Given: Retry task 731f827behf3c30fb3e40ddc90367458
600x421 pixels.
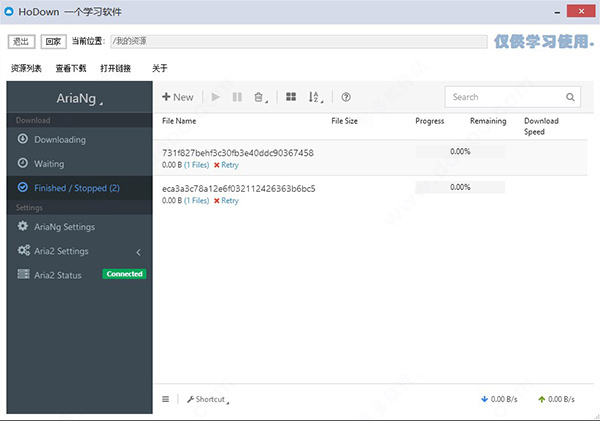Looking at the screenshot, I should (226, 165).
